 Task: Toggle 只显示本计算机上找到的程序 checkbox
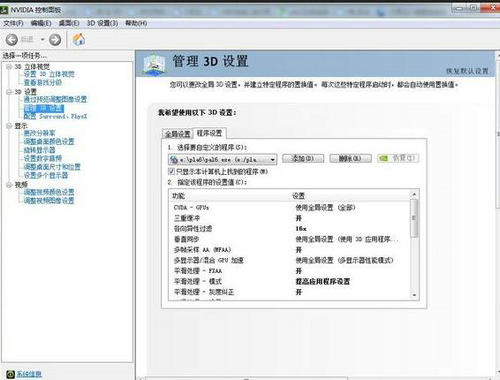172,171
